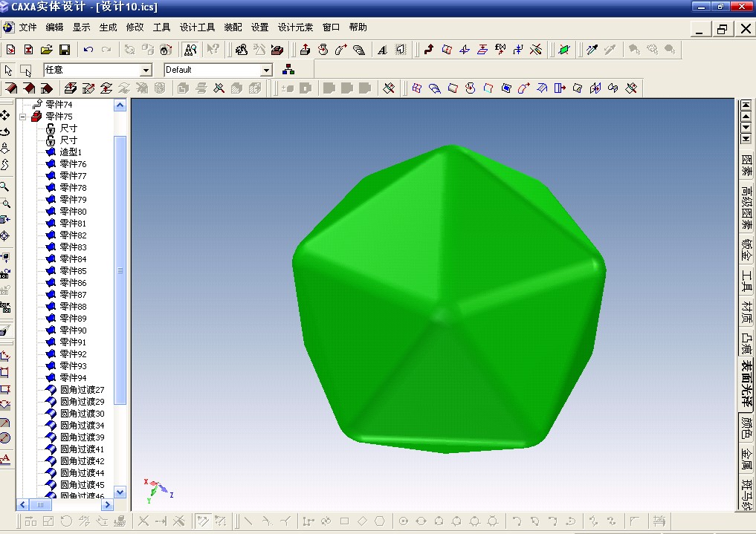Open the 设计工具 menu

coord(197,27)
